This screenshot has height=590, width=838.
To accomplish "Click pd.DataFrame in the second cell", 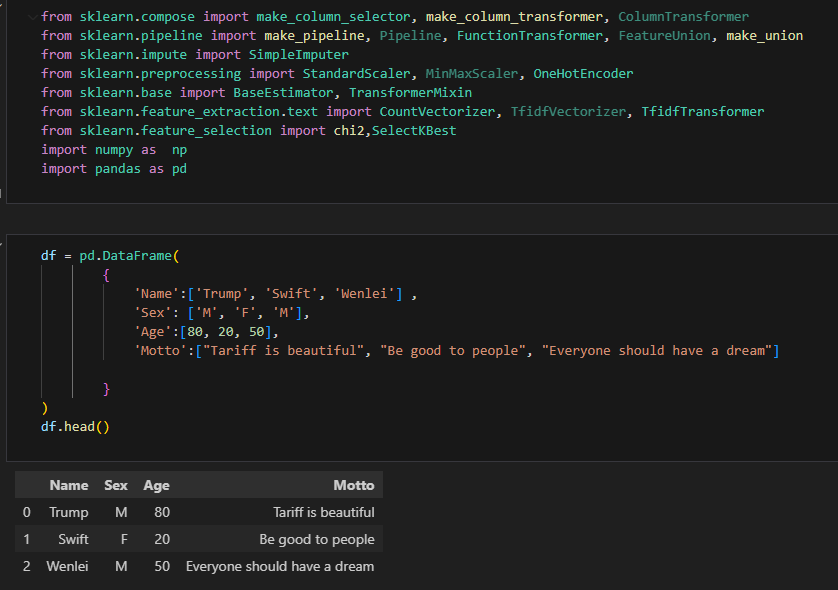I will tap(126, 256).
